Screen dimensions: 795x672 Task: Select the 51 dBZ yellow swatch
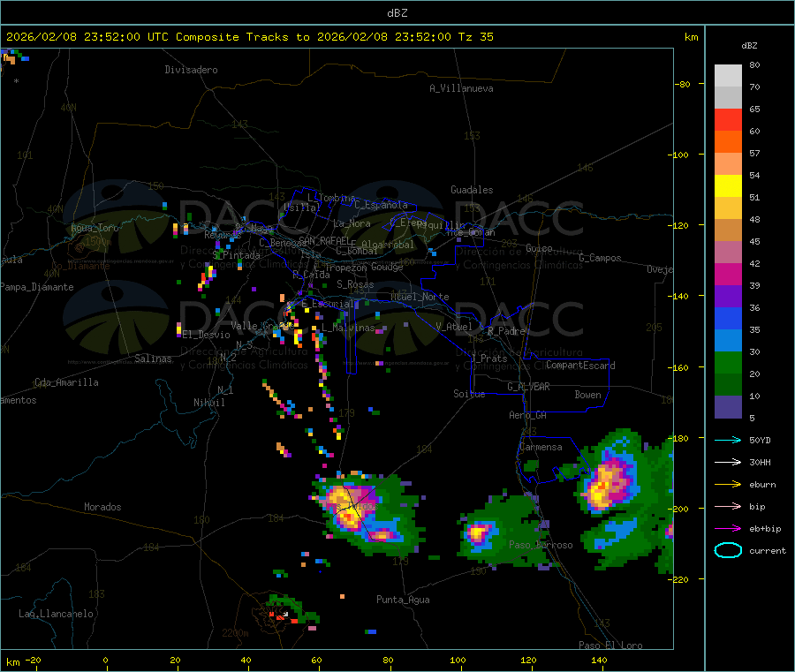728,186
